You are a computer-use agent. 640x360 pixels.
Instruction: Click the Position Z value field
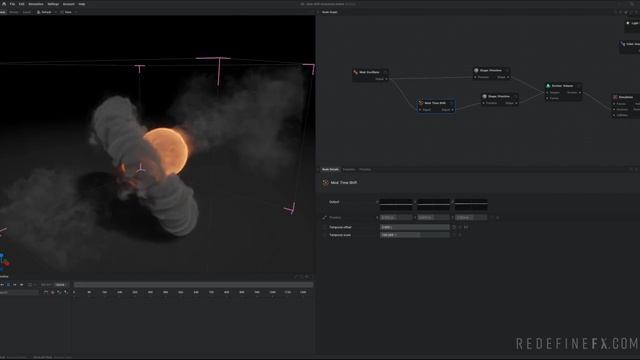pyautogui.click(x=471, y=218)
